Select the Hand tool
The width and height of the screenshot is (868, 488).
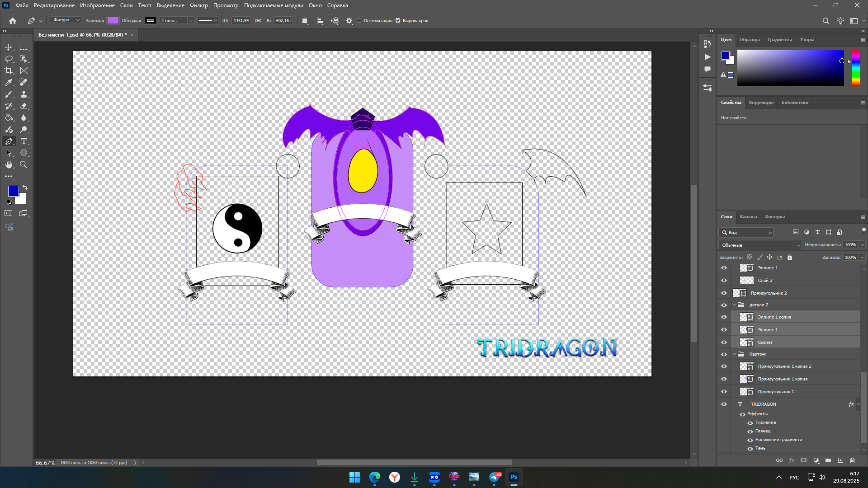coord(9,165)
